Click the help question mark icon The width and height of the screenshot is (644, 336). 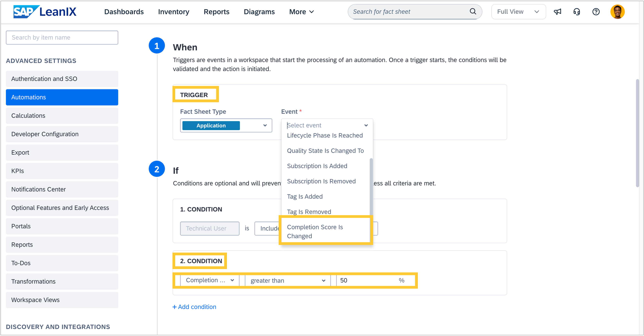[x=596, y=12]
